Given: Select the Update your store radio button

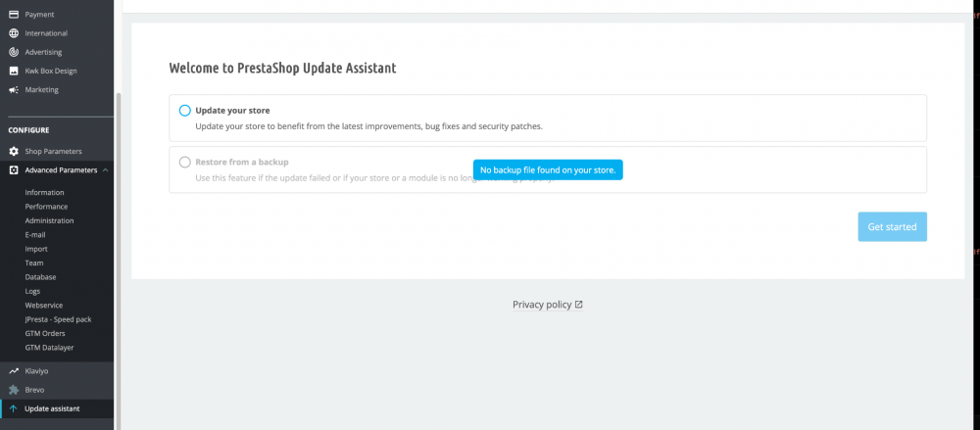Looking at the screenshot, I should tap(184, 111).
